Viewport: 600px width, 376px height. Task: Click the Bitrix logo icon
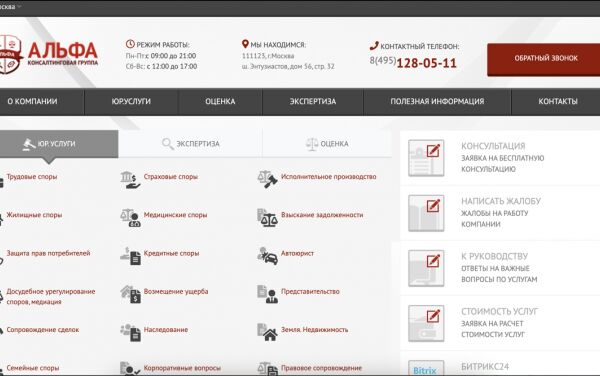point(426,368)
